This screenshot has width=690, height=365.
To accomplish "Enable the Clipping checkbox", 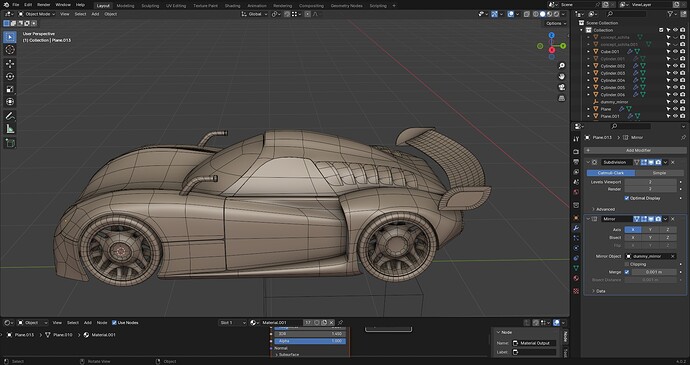I will 627,264.
